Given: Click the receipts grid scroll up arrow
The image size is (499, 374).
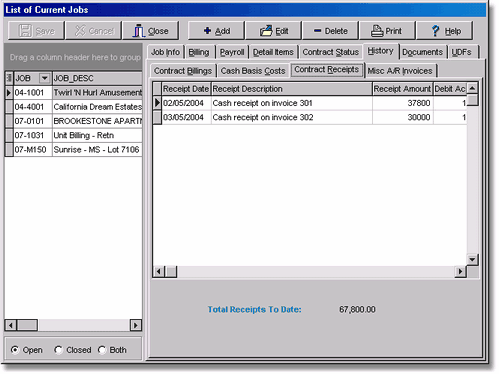Looking at the screenshot, I should 472,88.
